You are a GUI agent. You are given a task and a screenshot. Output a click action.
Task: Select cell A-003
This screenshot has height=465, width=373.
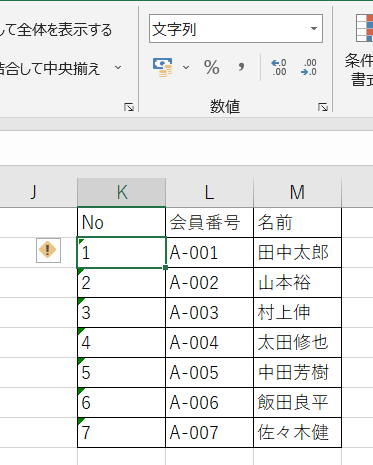[x=209, y=312]
